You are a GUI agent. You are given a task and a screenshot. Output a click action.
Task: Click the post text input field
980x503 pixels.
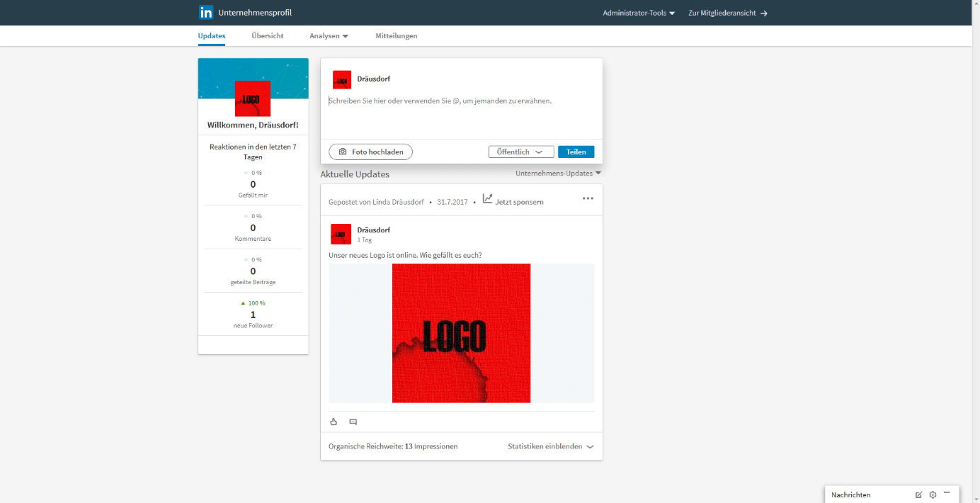coord(460,113)
